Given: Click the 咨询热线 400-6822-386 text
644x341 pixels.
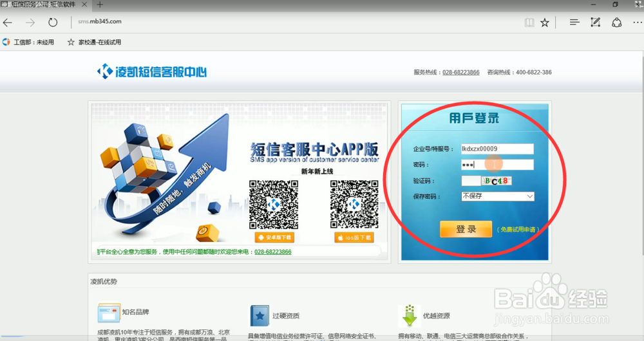Looking at the screenshot, I should [519, 72].
